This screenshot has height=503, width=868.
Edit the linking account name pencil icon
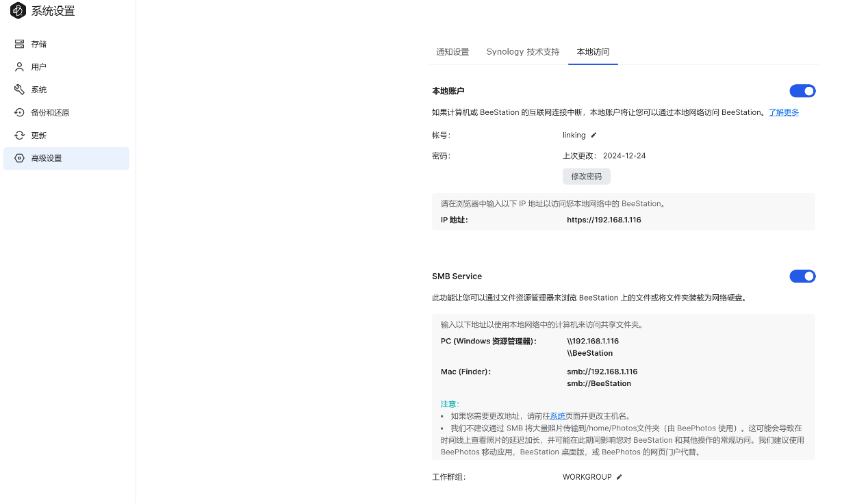tap(593, 136)
